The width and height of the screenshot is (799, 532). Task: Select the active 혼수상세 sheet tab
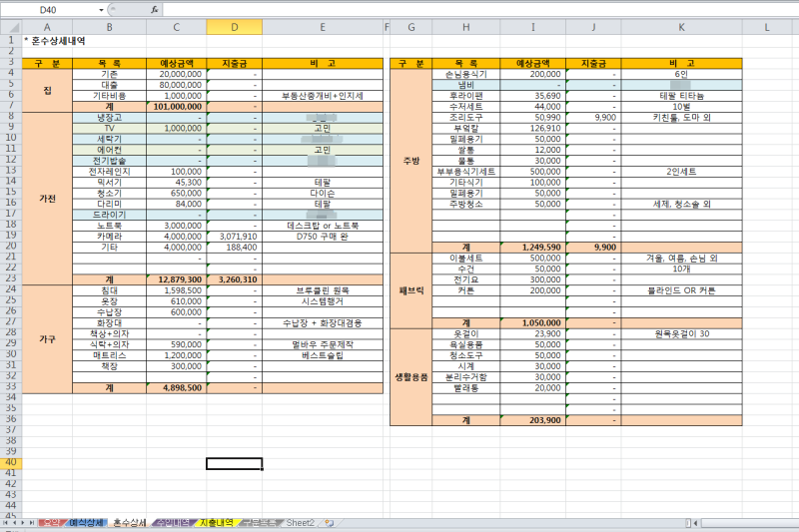click(x=130, y=523)
